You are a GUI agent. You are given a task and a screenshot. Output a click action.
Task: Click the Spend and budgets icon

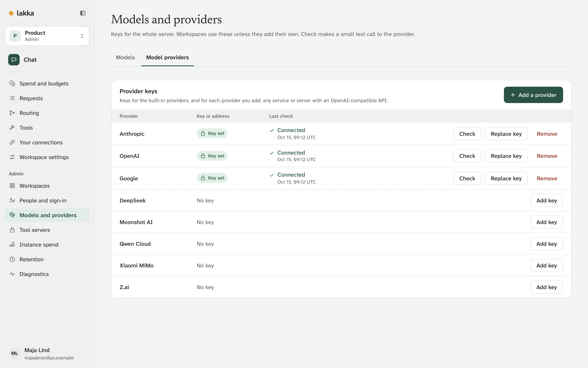pos(12,83)
